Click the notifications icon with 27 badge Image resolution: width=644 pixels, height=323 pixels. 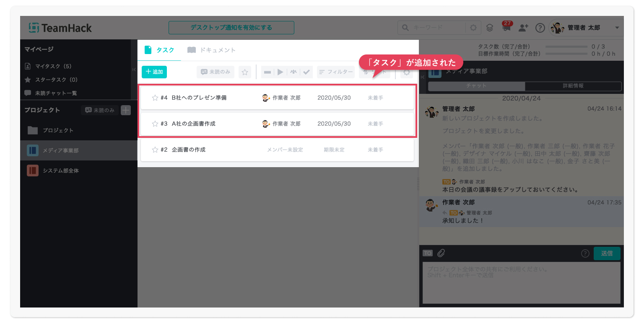pyautogui.click(x=507, y=28)
